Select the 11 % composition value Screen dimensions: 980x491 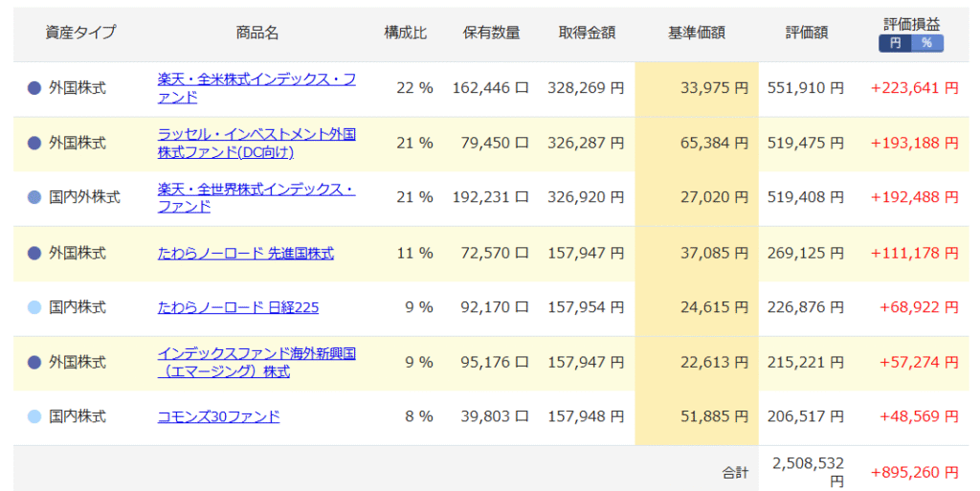414,253
